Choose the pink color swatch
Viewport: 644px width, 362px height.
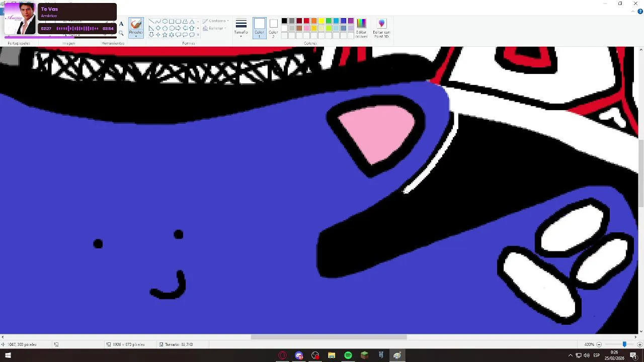coord(306,28)
